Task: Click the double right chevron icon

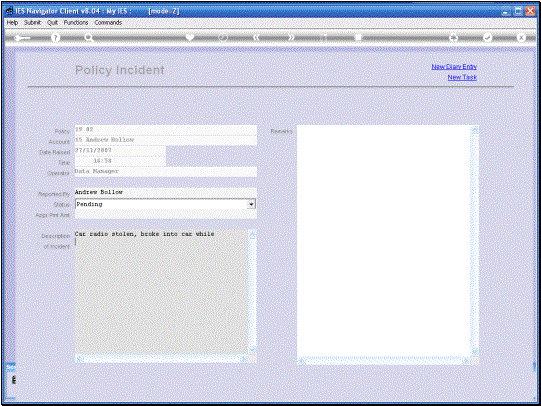Action: [291, 37]
